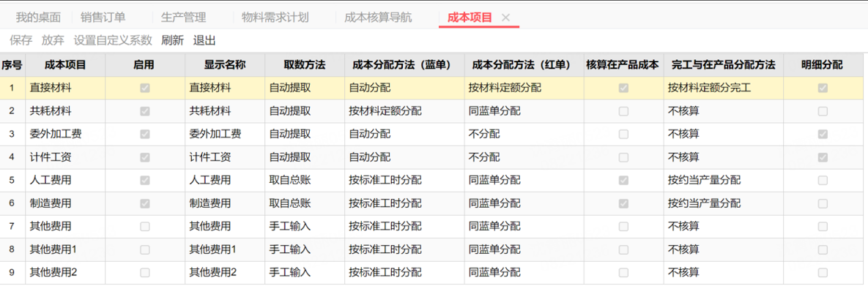Check 明细分配 for 其他费用2
Viewport: 868px width, 286px height.
[823, 272]
